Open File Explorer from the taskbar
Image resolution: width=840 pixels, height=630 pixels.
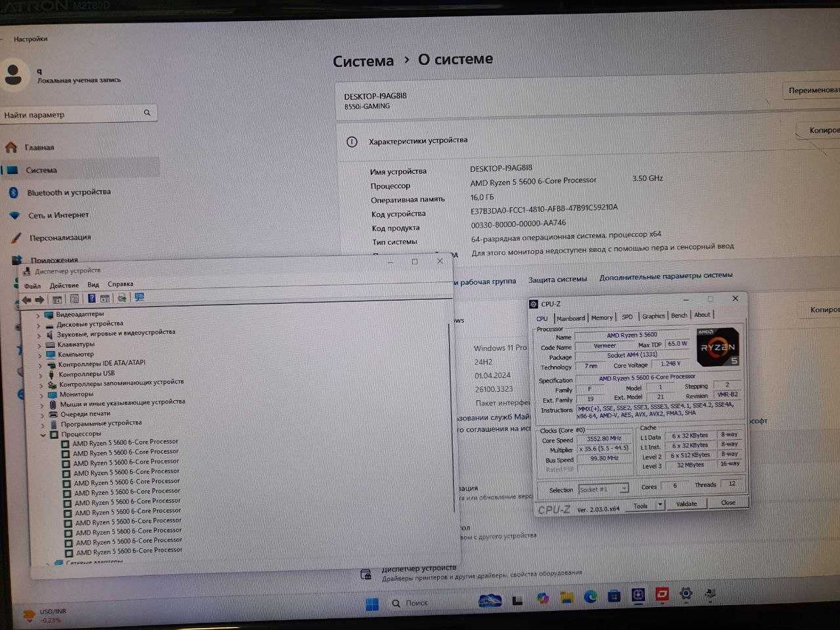click(566, 597)
